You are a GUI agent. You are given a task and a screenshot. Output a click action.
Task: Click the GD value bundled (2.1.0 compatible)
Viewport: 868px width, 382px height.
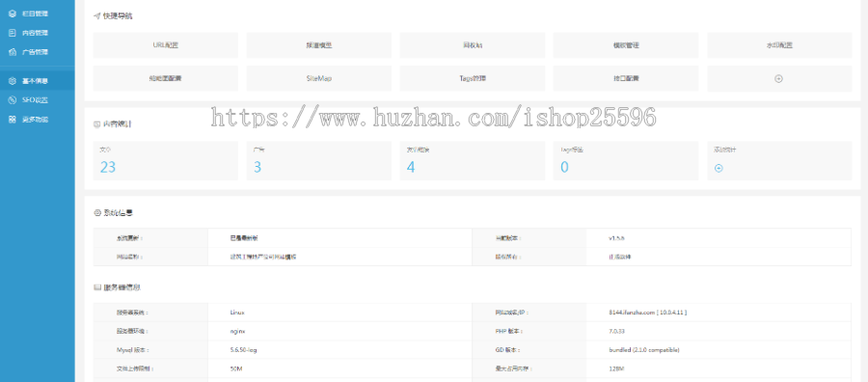pyautogui.click(x=644, y=350)
